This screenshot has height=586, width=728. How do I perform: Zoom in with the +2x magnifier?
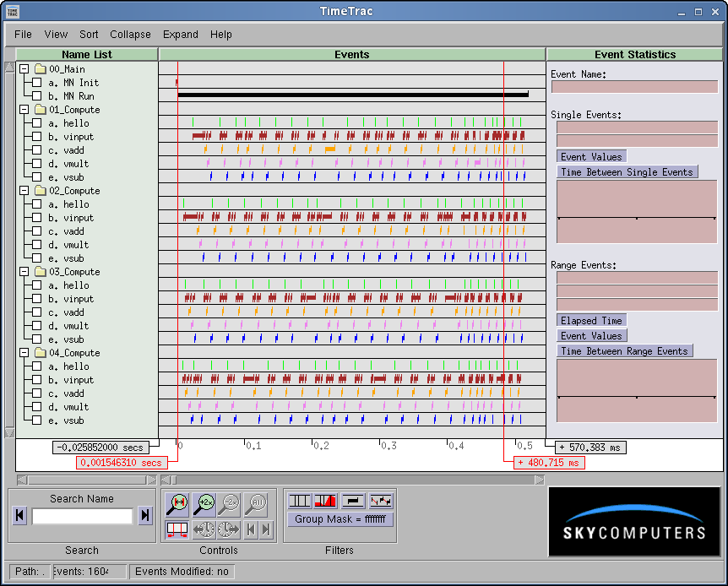(204, 505)
